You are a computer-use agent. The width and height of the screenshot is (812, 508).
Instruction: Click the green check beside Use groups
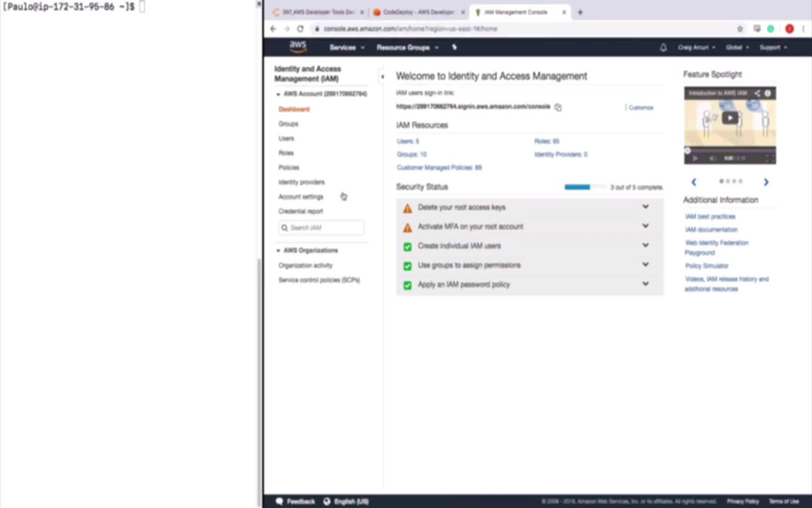[x=407, y=266]
